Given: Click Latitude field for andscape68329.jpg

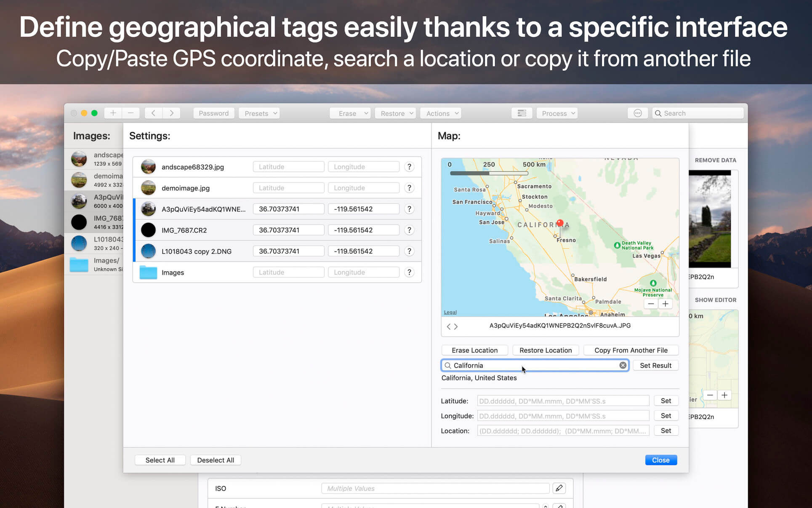Looking at the screenshot, I should tap(288, 167).
